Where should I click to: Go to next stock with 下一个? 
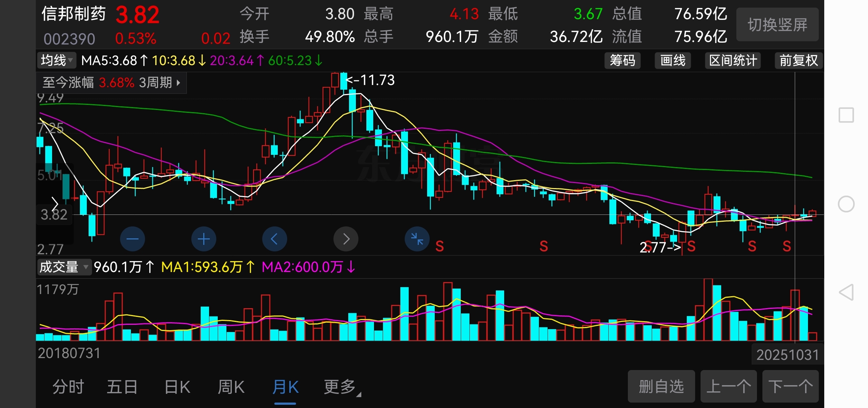[790, 386]
